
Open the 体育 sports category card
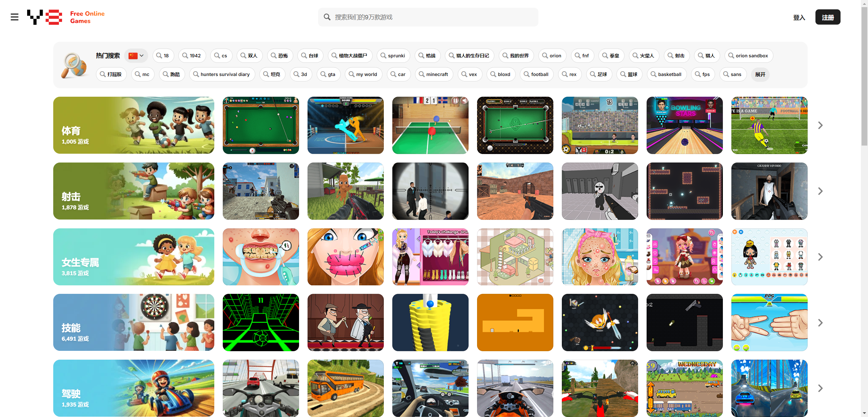134,125
